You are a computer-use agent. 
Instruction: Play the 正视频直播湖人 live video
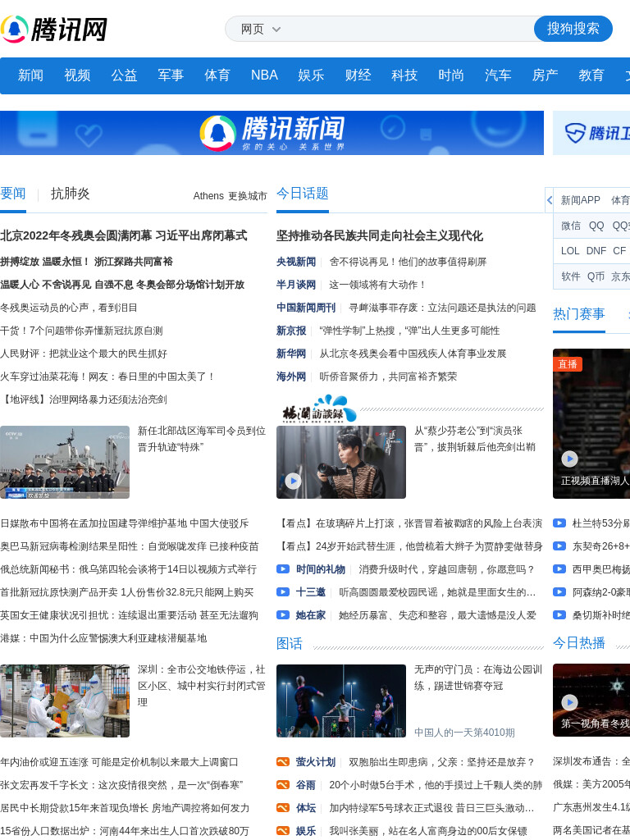(591, 424)
